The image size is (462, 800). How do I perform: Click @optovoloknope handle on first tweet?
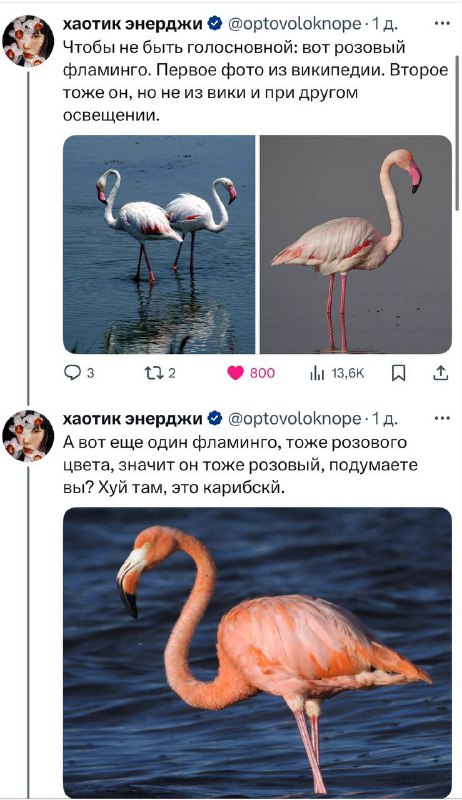[294, 23]
